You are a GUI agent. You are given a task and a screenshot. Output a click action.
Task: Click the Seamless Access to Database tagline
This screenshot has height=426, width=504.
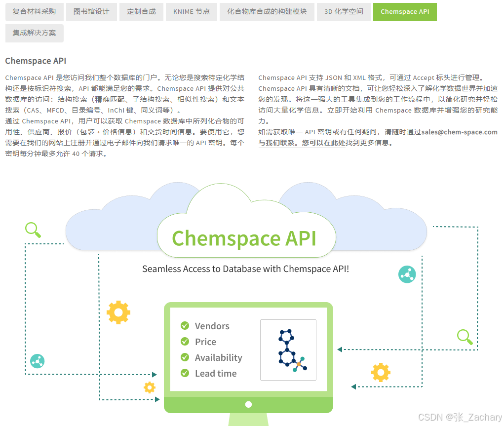click(x=245, y=269)
